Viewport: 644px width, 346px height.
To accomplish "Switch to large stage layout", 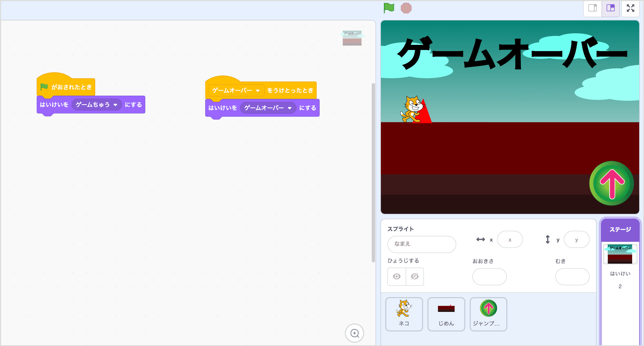I will (x=611, y=8).
